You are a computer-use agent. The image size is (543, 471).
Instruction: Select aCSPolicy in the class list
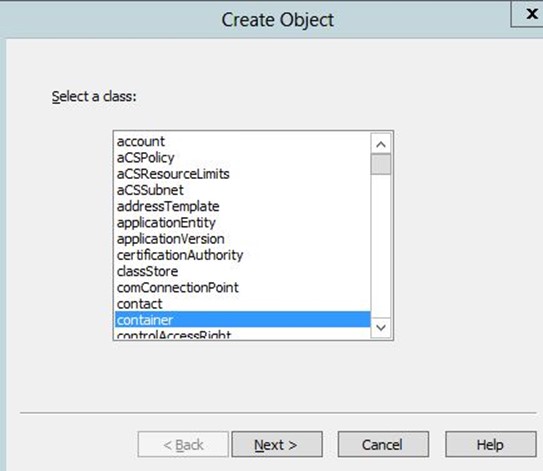242,158
